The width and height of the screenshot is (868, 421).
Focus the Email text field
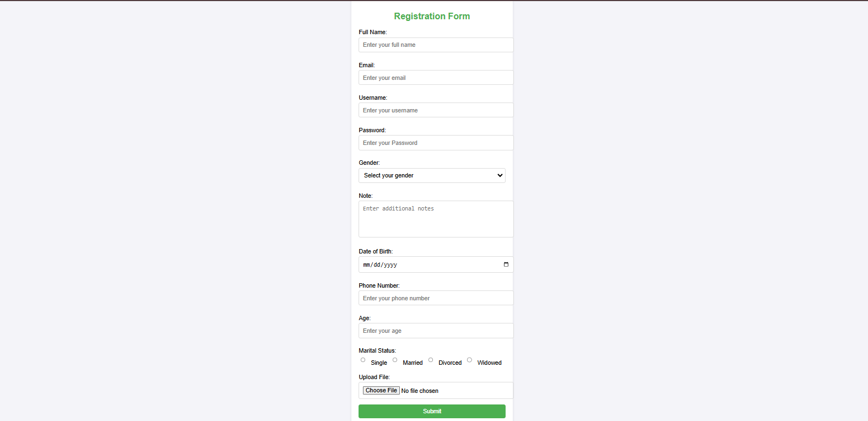pos(436,78)
